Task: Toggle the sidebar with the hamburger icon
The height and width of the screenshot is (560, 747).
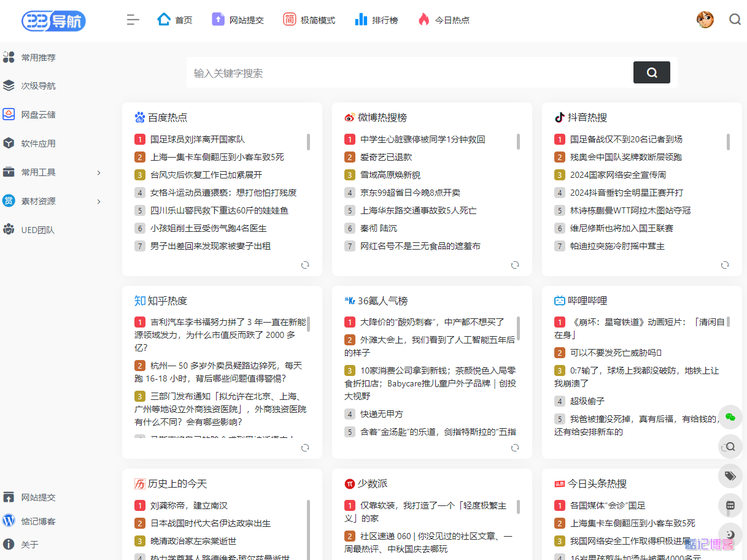Action: pyautogui.click(x=133, y=20)
